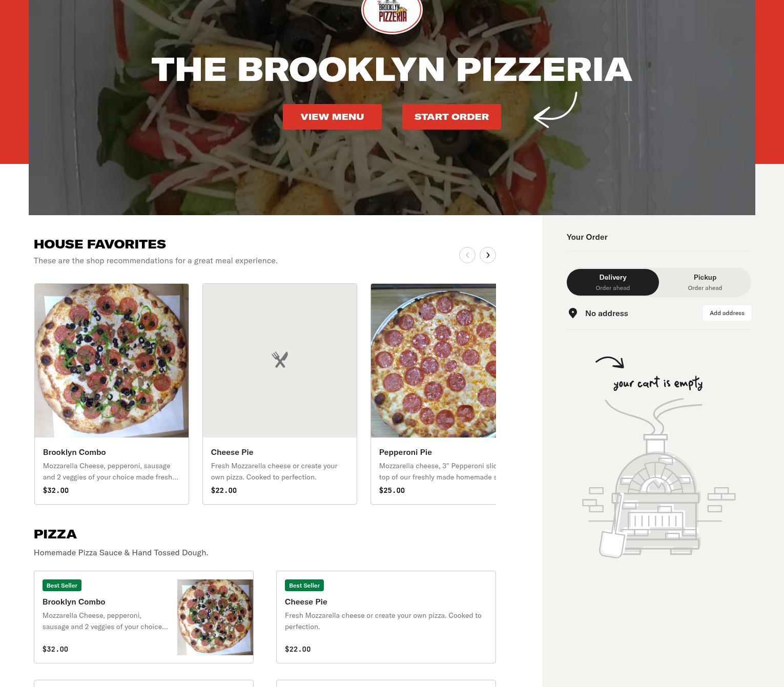Switch to Pickup order option

(705, 282)
